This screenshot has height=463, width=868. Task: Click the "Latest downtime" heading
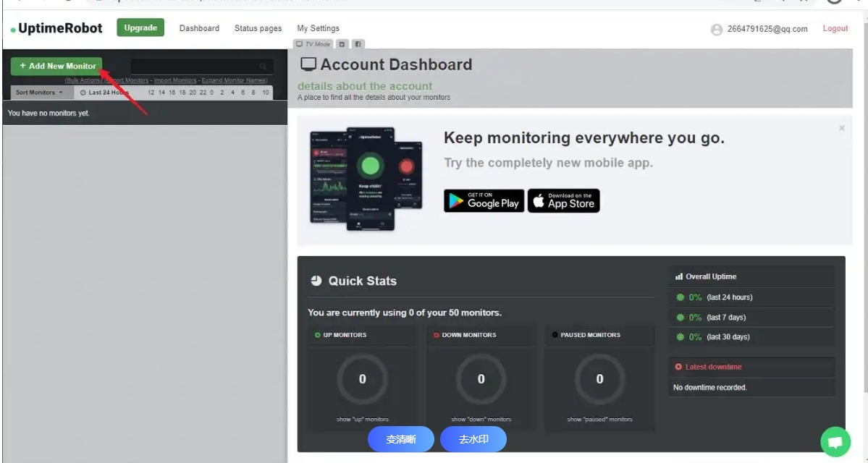click(714, 367)
